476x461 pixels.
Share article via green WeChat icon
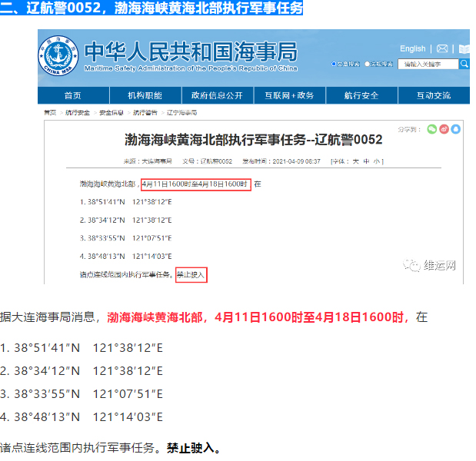click(x=431, y=129)
